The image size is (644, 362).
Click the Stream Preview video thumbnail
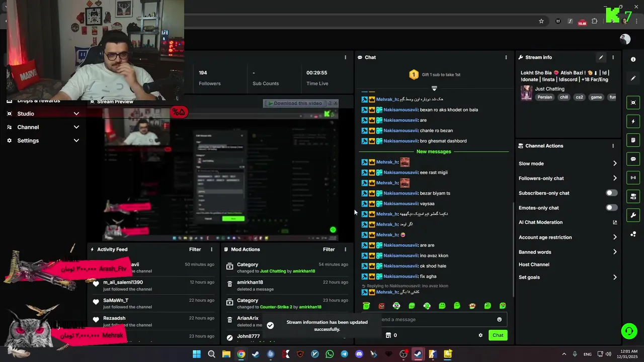220,173
